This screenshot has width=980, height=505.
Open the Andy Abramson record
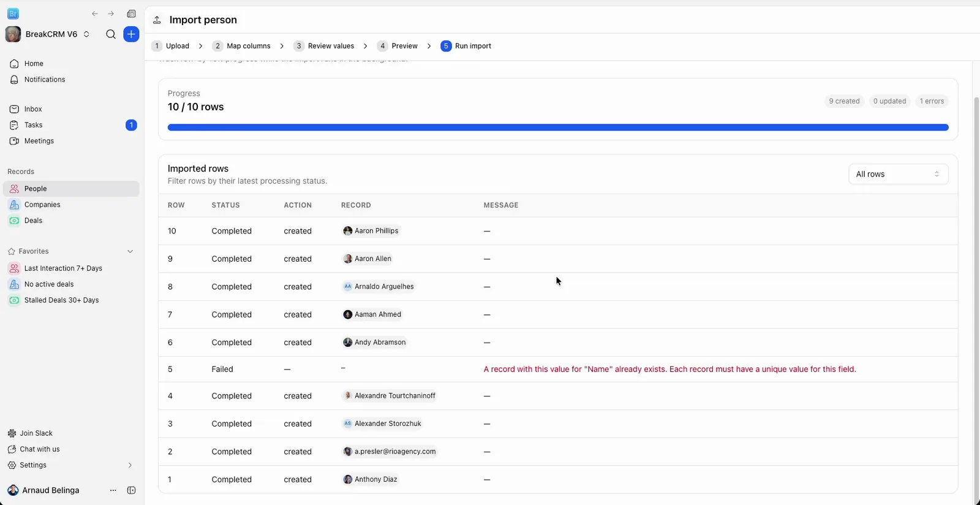tap(375, 342)
